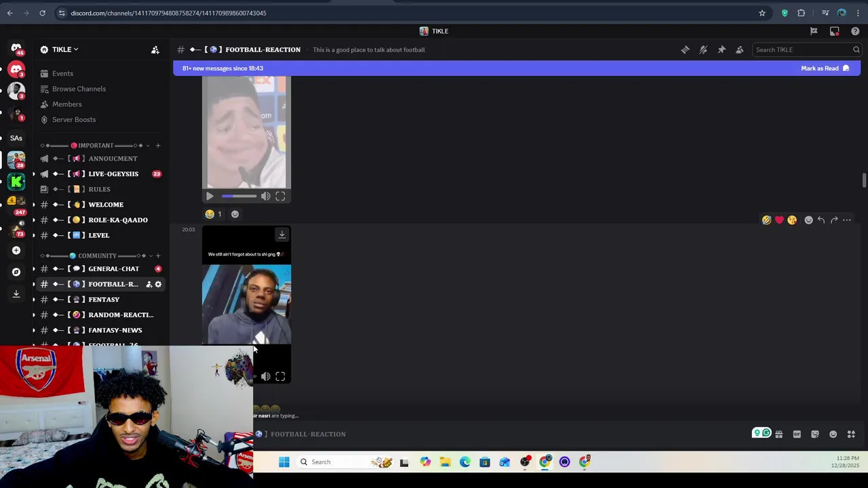Create channel in COMMUNITY category plus
The height and width of the screenshot is (488, 868).
158,256
